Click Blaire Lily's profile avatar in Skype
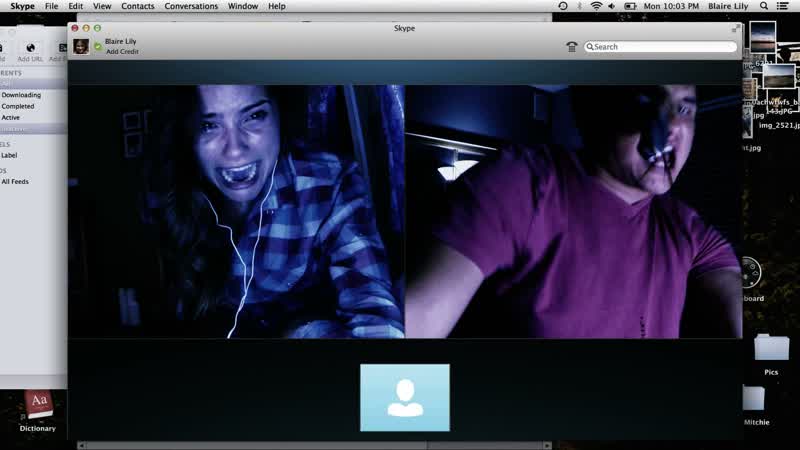Screen dimensions: 800x450 pos(81,46)
